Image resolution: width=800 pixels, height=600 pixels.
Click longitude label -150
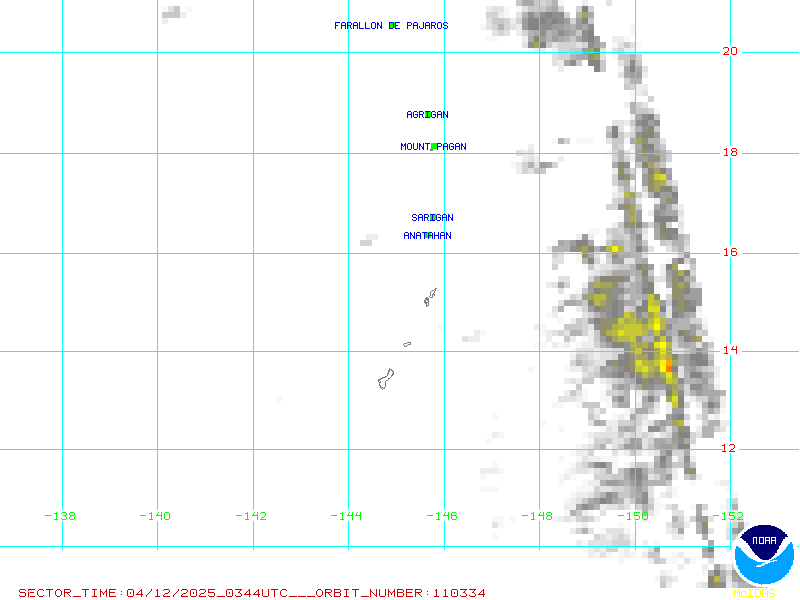pos(633,516)
